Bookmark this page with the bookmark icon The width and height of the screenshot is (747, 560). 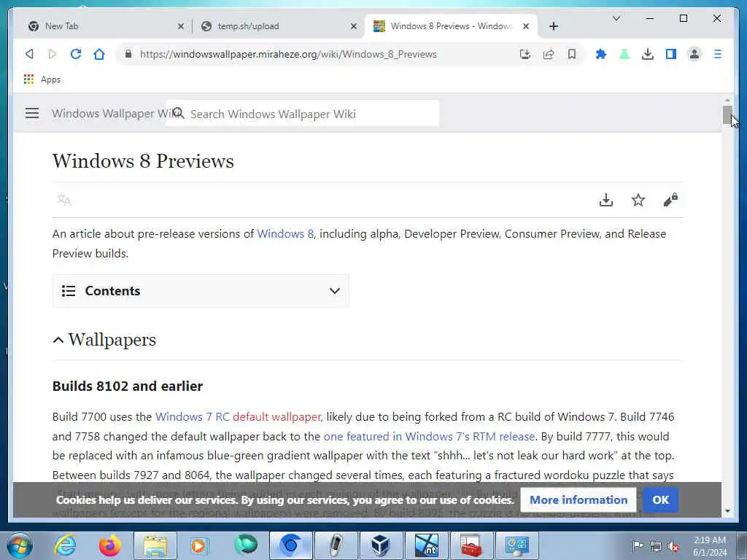pos(572,54)
